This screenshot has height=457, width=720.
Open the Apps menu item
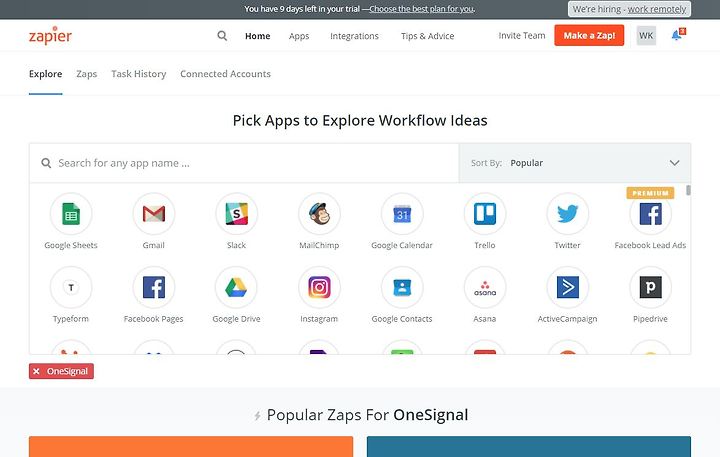coord(299,36)
